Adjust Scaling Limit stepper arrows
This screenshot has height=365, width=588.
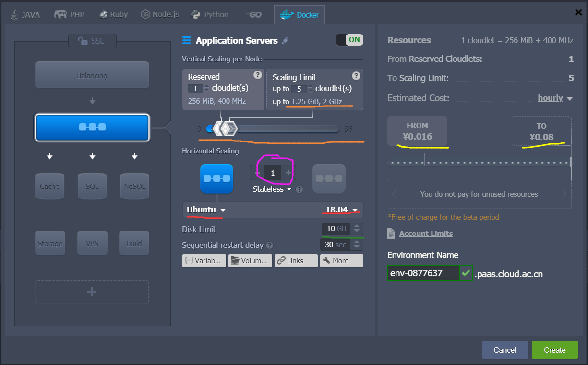click(310, 89)
